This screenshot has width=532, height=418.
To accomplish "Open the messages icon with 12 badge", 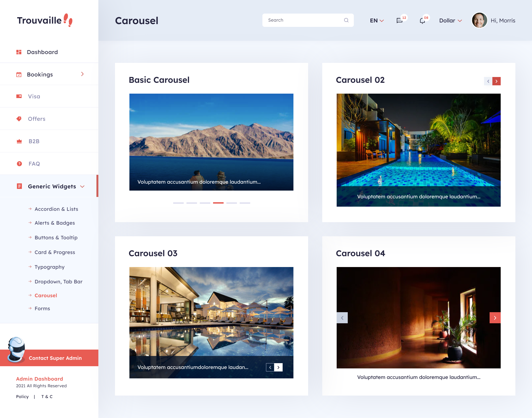I will click(400, 20).
